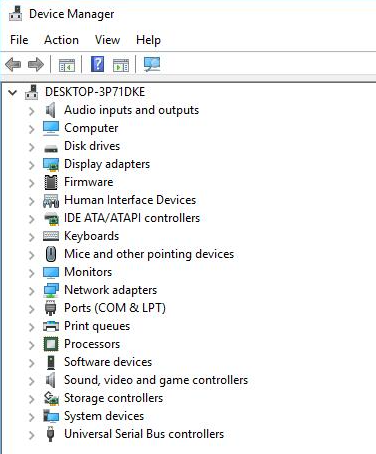376x454 pixels.
Task: Click the Show/Hide Console Tree toolbar icon
Action: [x=67, y=65]
